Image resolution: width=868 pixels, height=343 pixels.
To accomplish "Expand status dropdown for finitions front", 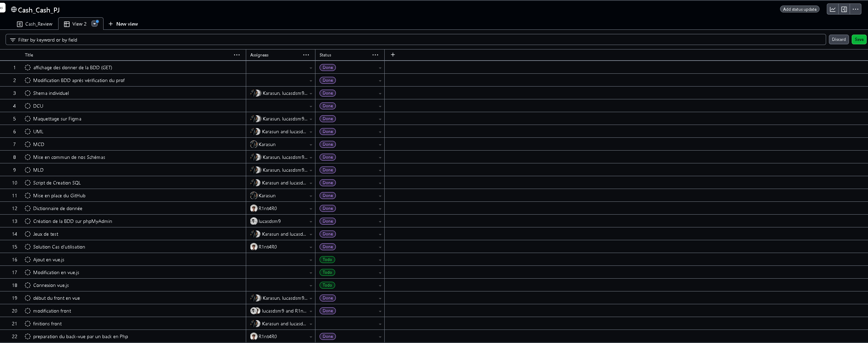I will 380,324.
